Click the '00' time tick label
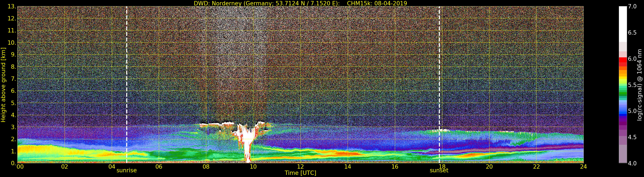The height and width of the screenshot is (177, 644). tap(20, 167)
